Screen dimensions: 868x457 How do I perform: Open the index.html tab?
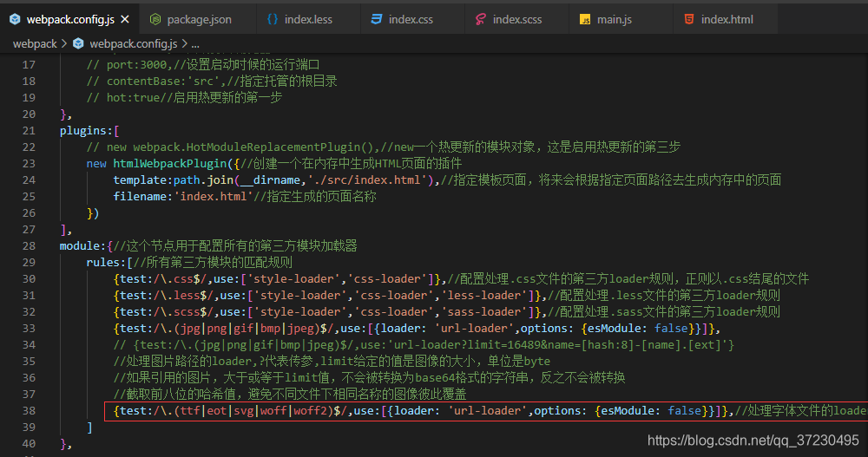727,19
